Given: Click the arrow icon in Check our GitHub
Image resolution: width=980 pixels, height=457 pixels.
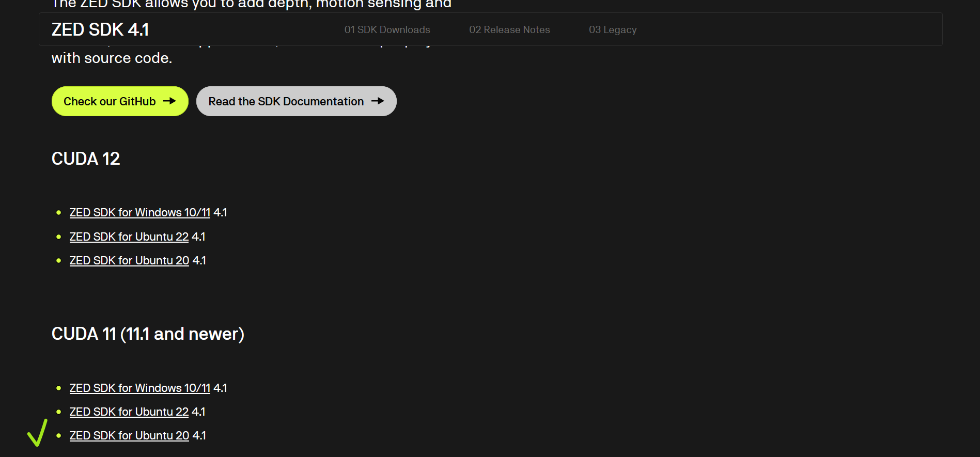Looking at the screenshot, I should click(x=169, y=101).
